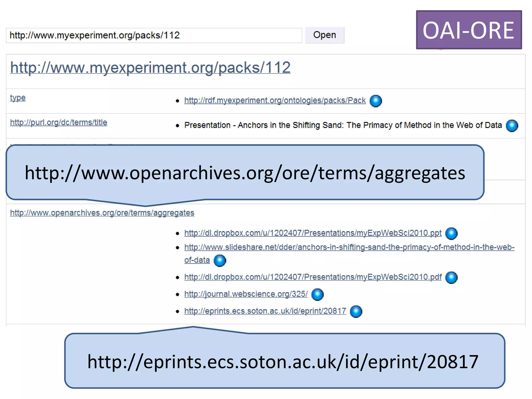This screenshot has width=532, height=399.
Task: Click blue globe icon after Presentation title text
Action: [512, 126]
